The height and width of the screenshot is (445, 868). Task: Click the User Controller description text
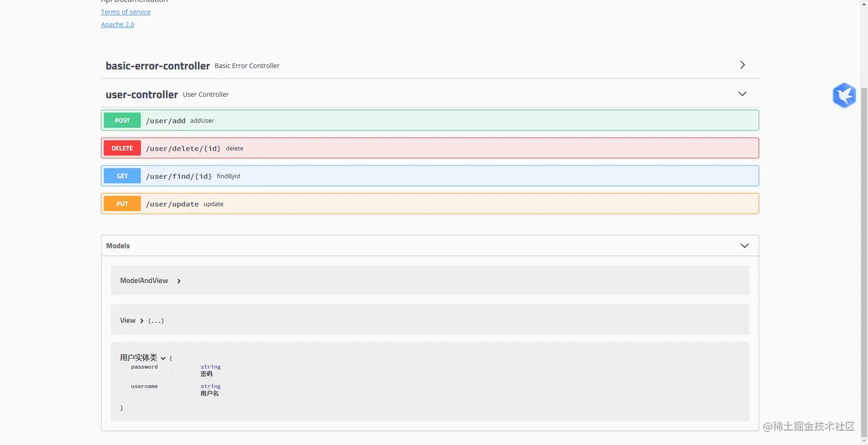pyautogui.click(x=206, y=95)
